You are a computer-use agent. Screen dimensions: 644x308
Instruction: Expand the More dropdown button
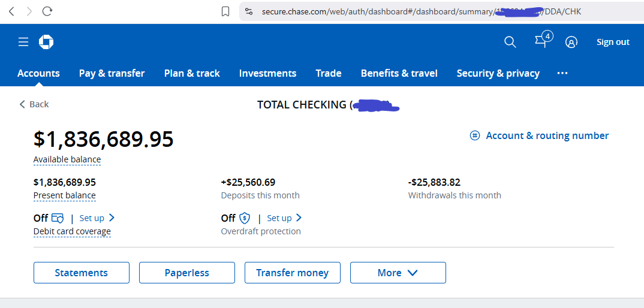coord(398,273)
